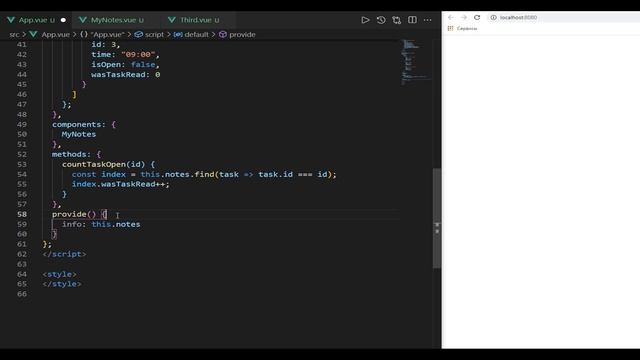The width and height of the screenshot is (640, 360).
Task: Click the opening <style> tag
Action: pyautogui.click(x=60, y=274)
